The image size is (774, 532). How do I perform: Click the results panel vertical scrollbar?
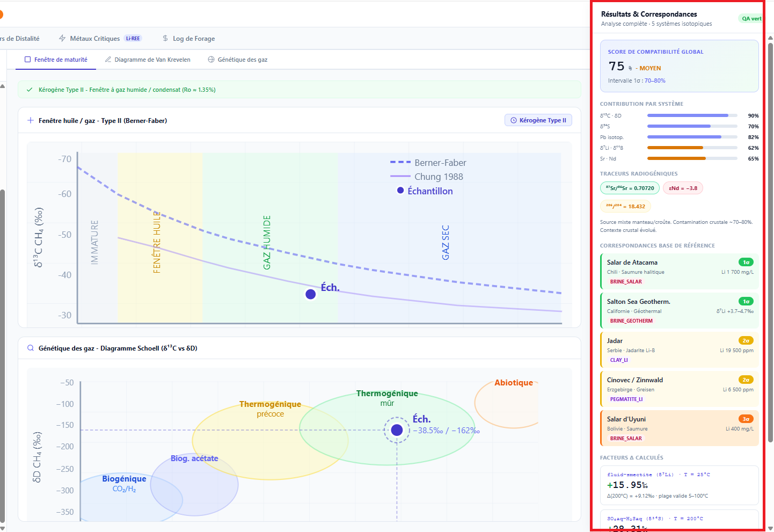770,242
